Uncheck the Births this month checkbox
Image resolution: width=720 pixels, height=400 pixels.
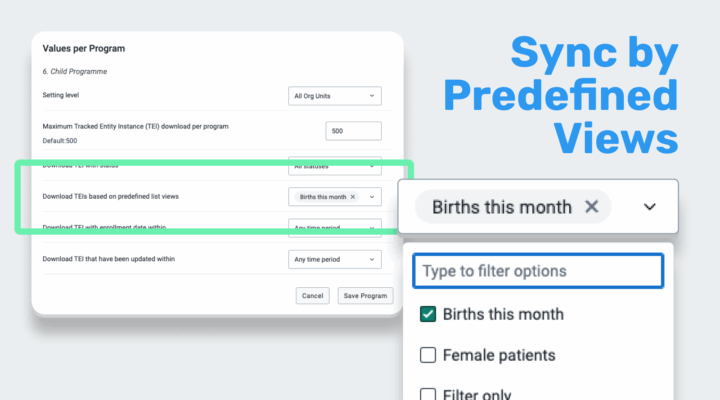pyautogui.click(x=428, y=314)
